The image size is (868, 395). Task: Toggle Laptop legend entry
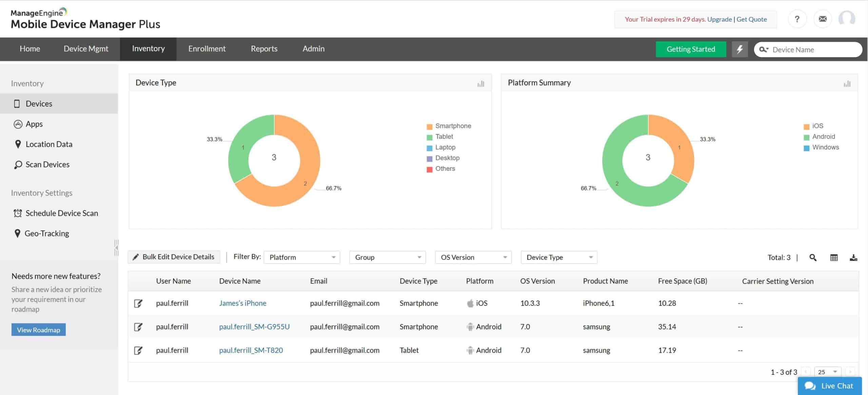coord(441,147)
